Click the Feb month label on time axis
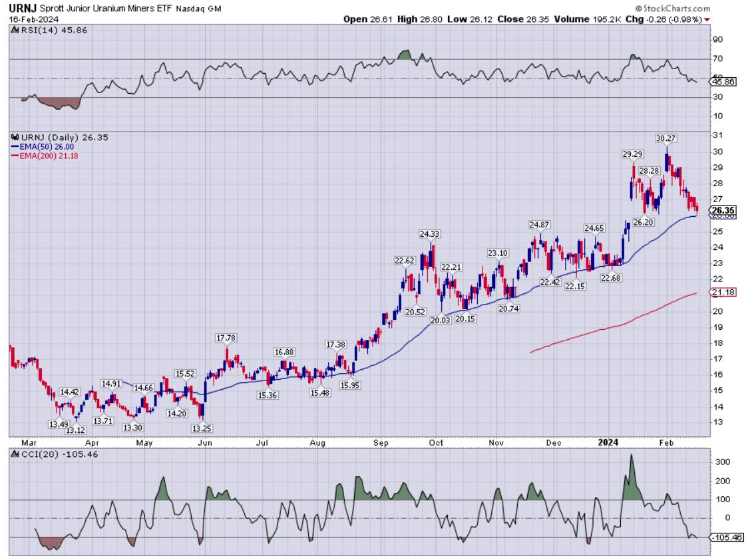 666,443
